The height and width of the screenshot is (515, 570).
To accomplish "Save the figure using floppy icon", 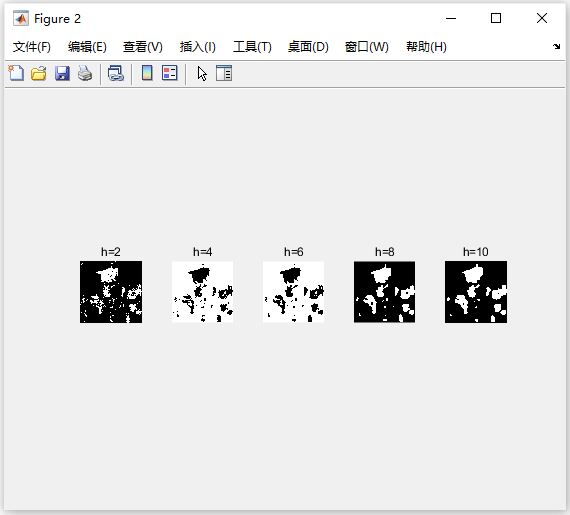I will click(x=62, y=73).
